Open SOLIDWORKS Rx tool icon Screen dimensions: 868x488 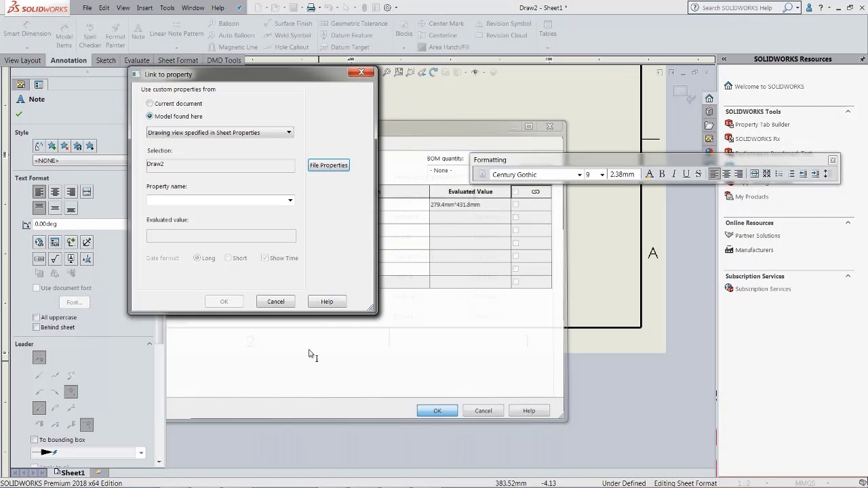click(x=729, y=138)
